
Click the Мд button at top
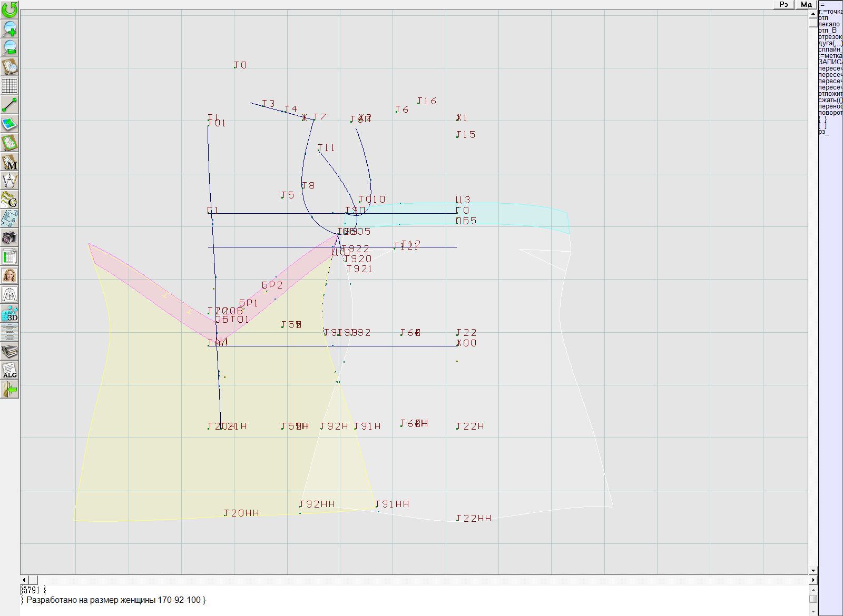tap(806, 4)
